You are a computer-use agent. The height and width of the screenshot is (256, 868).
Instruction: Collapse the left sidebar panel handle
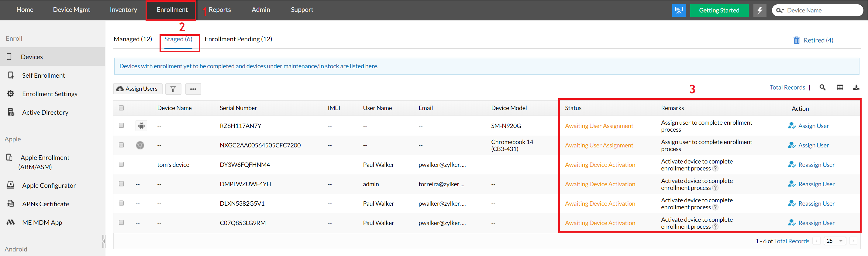point(103,241)
